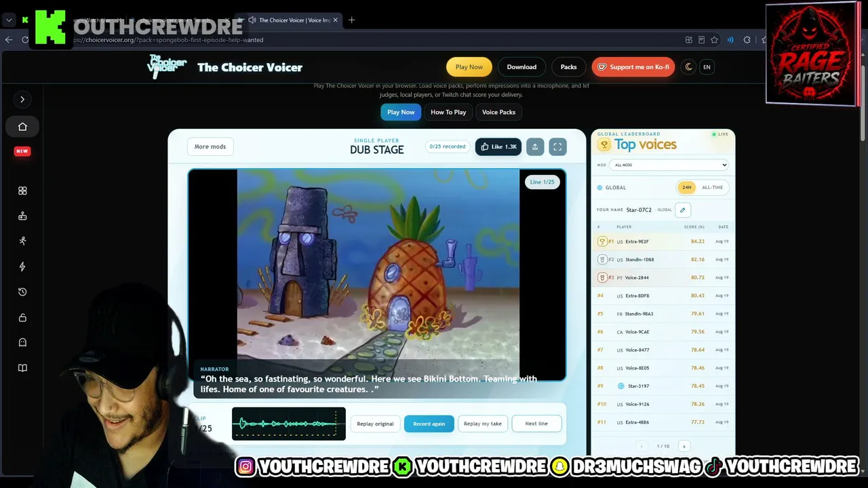Go to the Next line
Viewport: 868px width, 488px height.
pos(536,424)
